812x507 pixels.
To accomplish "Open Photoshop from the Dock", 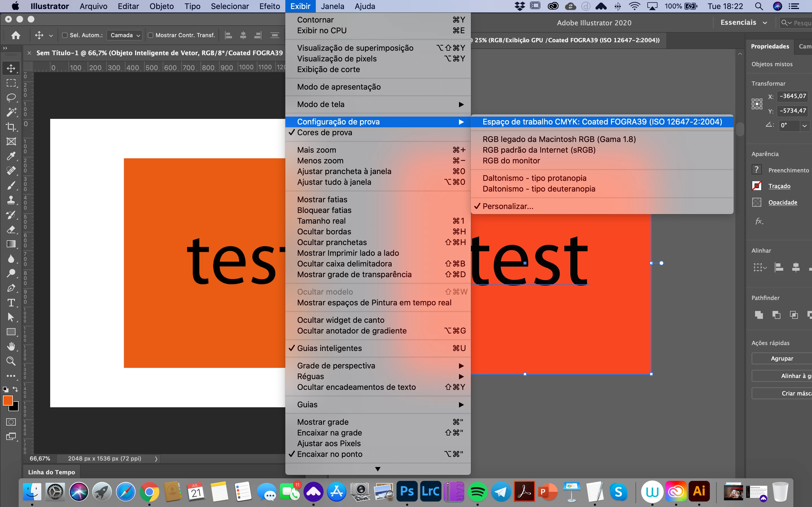I will pyautogui.click(x=407, y=492).
